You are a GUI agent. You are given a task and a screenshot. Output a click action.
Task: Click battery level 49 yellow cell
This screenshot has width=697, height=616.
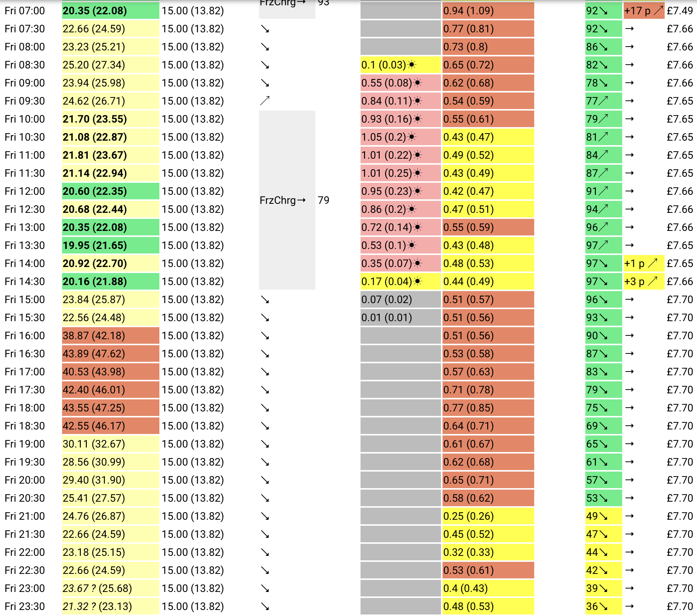[604, 516]
